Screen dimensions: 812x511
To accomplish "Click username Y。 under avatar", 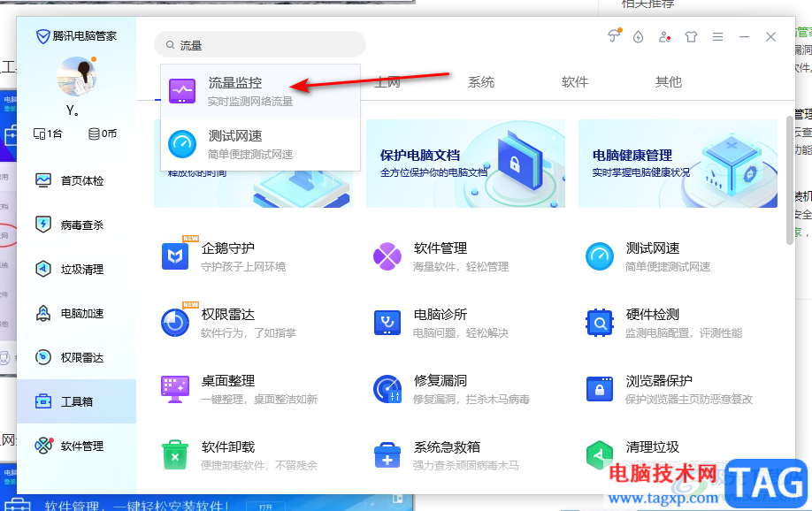I will point(73,111).
